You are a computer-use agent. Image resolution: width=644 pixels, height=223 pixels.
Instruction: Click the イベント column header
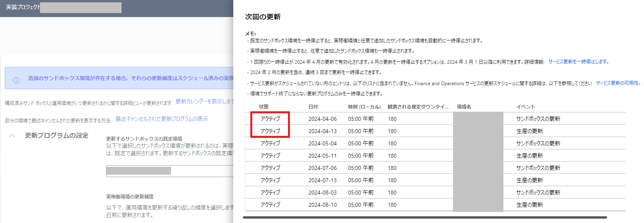526,107
